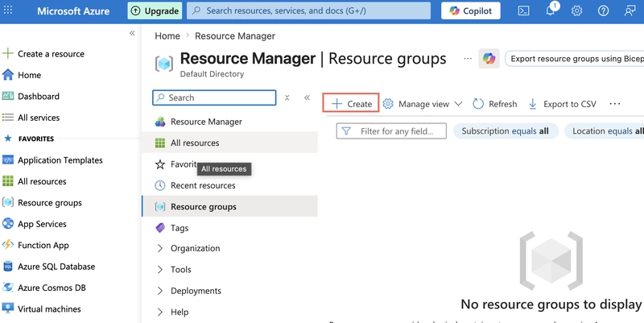Open portal settings gear
Image resolution: width=644 pixels, height=323 pixels.
pyautogui.click(x=576, y=10)
